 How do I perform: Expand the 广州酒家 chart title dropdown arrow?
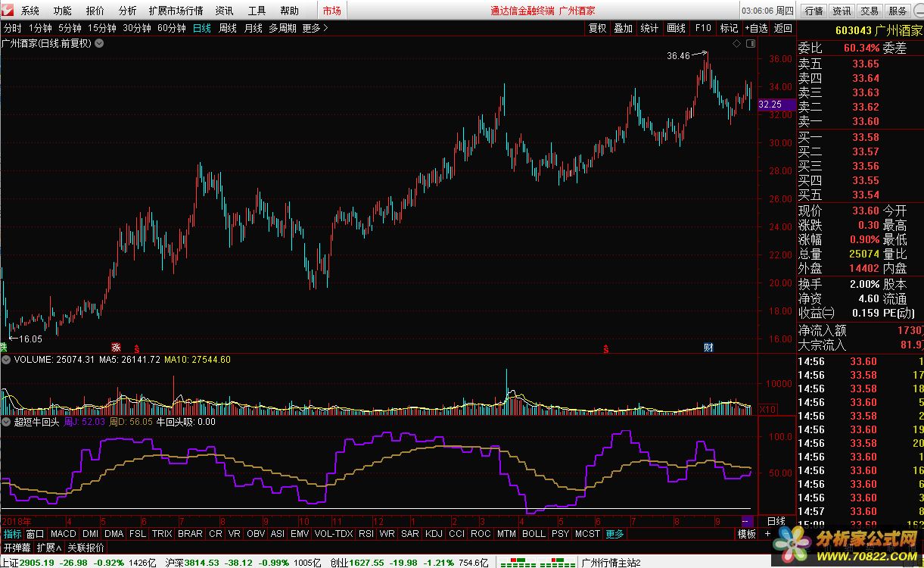(x=99, y=43)
